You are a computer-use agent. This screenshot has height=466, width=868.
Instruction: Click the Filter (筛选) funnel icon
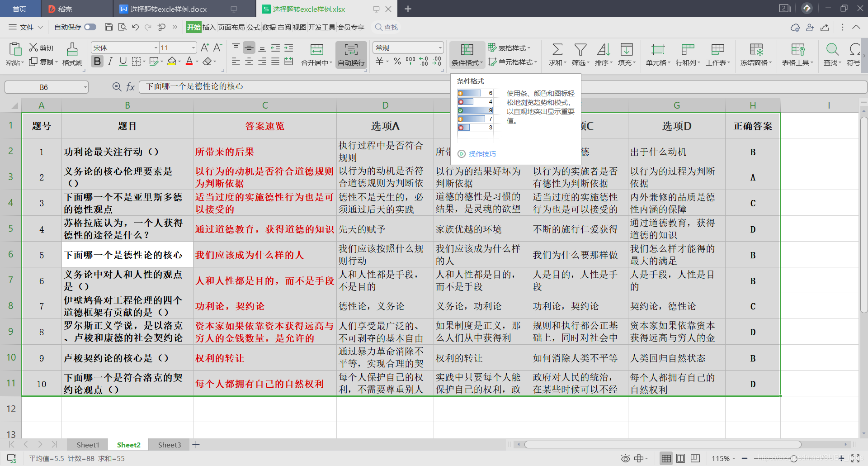580,49
